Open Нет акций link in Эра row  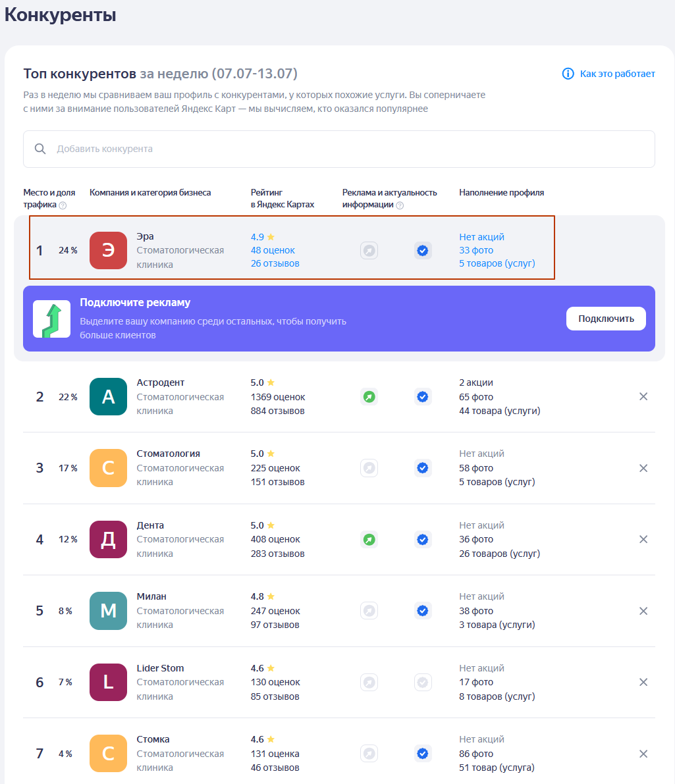(481, 237)
